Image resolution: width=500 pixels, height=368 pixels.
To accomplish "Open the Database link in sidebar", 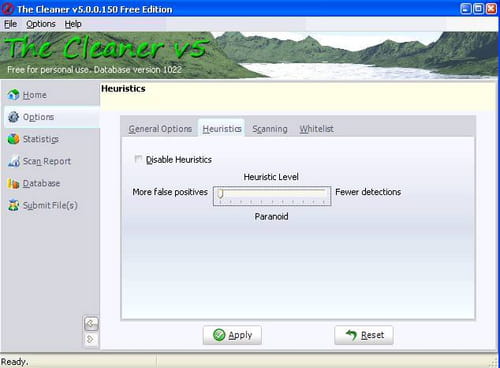I will [x=41, y=183].
